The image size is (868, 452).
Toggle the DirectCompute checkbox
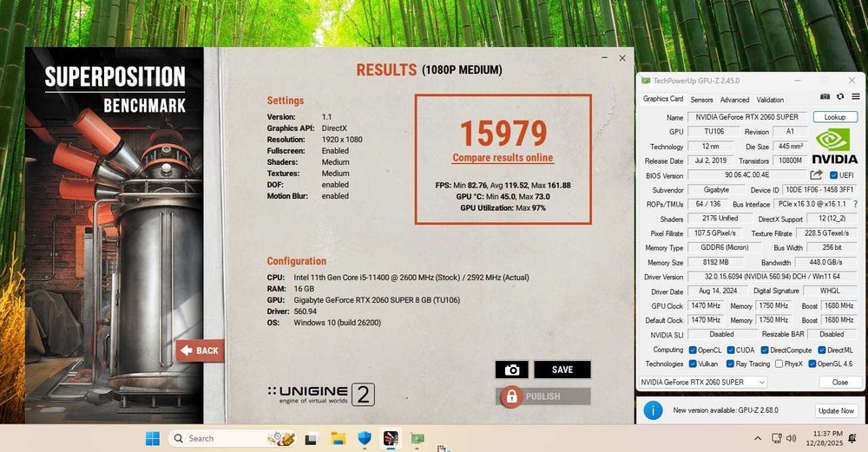tap(765, 350)
